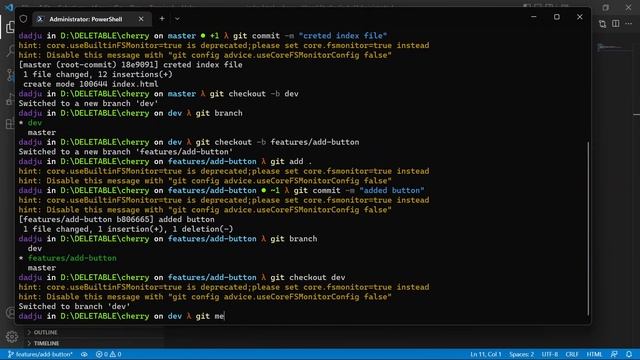
Task: Click 'Switched to a new branch 'features/add-button''
Action: 126,152
